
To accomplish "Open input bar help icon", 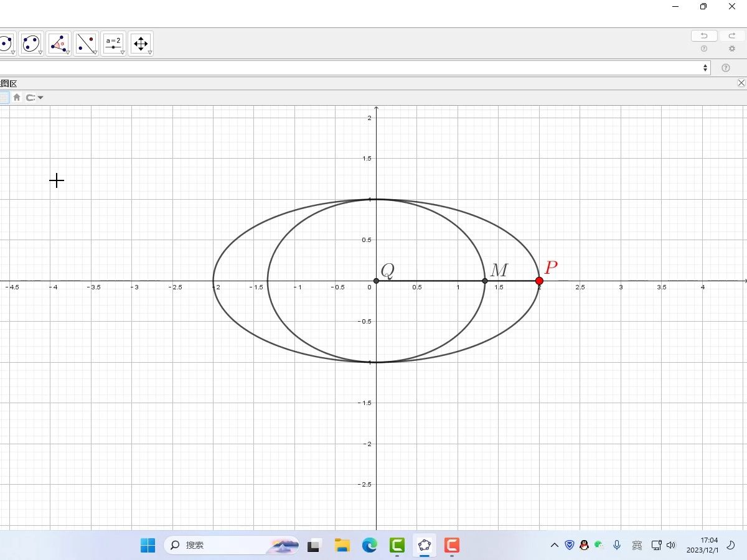I will [x=726, y=68].
